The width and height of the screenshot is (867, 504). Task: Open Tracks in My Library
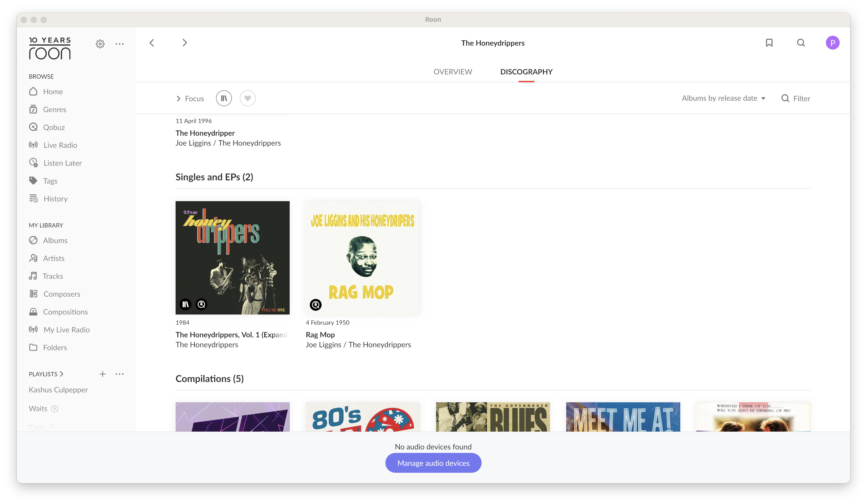[46, 276]
